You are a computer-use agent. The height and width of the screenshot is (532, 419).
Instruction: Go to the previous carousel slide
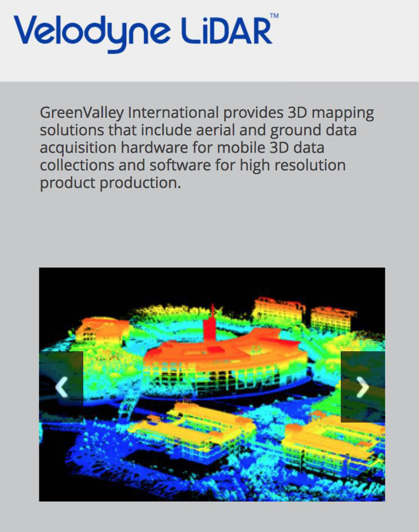61,387
